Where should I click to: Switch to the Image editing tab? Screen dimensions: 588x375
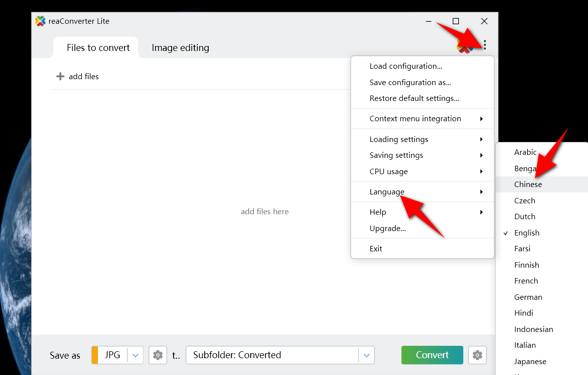click(180, 47)
